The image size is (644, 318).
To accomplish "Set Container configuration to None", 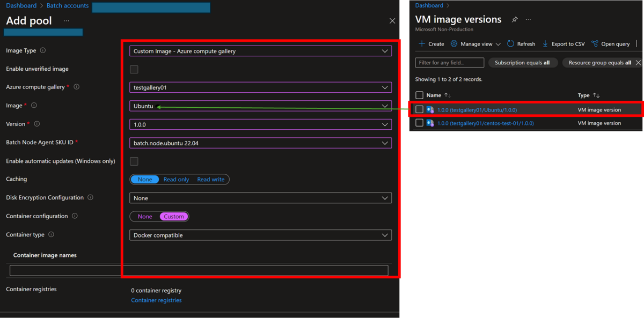I will click(x=145, y=217).
